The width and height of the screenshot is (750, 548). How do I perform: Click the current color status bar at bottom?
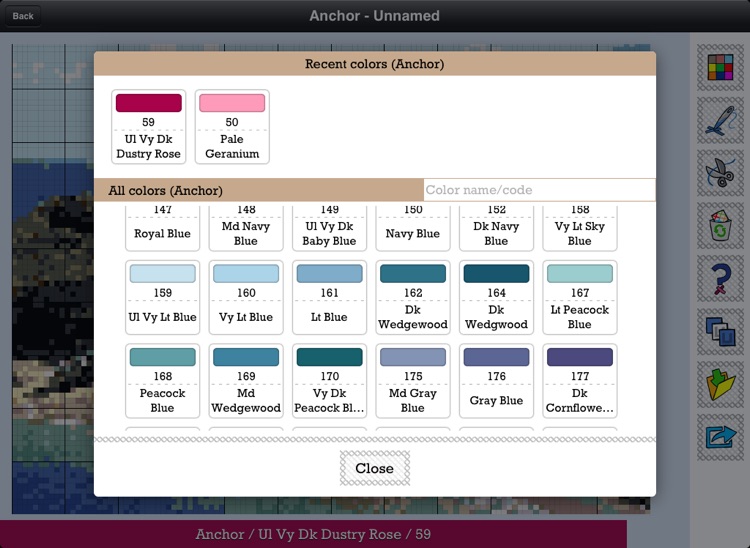(x=313, y=534)
